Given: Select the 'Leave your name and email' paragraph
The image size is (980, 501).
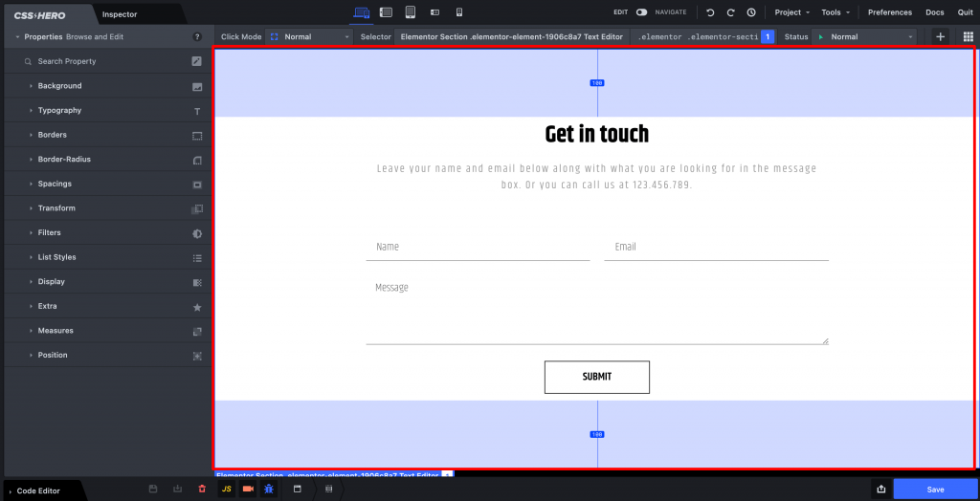Looking at the screenshot, I should tap(597, 177).
